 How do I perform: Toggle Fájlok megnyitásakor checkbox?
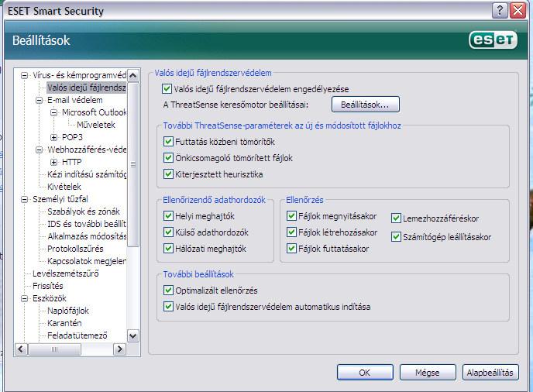click(291, 216)
